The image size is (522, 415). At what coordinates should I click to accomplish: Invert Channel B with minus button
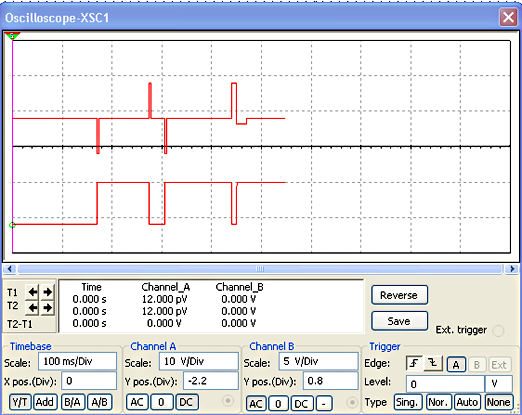tap(324, 404)
